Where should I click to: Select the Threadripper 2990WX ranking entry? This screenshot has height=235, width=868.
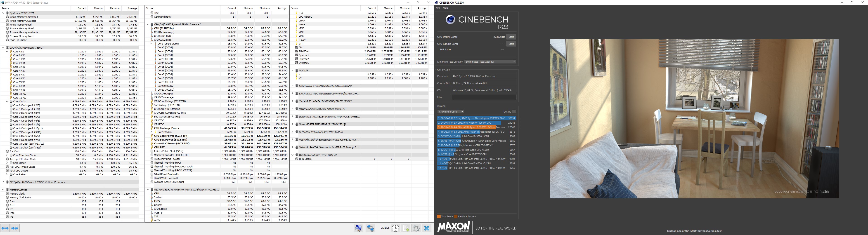point(476,118)
